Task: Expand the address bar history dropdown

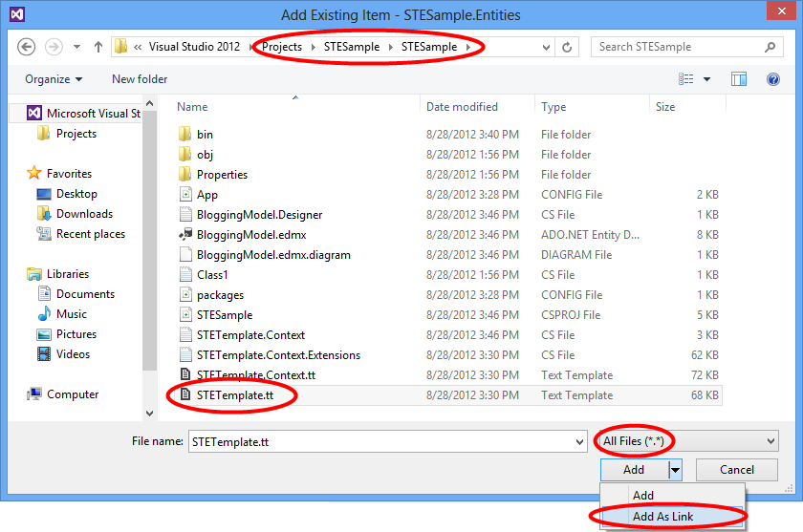Action: click(547, 48)
